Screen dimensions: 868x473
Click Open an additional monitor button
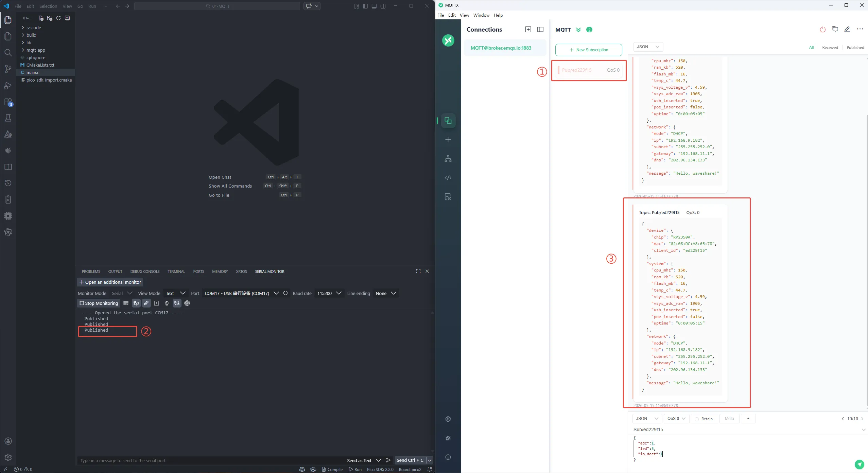110,282
